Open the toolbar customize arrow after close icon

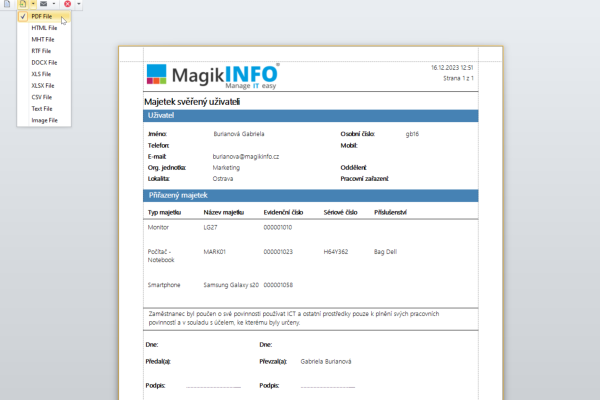[x=78, y=4]
